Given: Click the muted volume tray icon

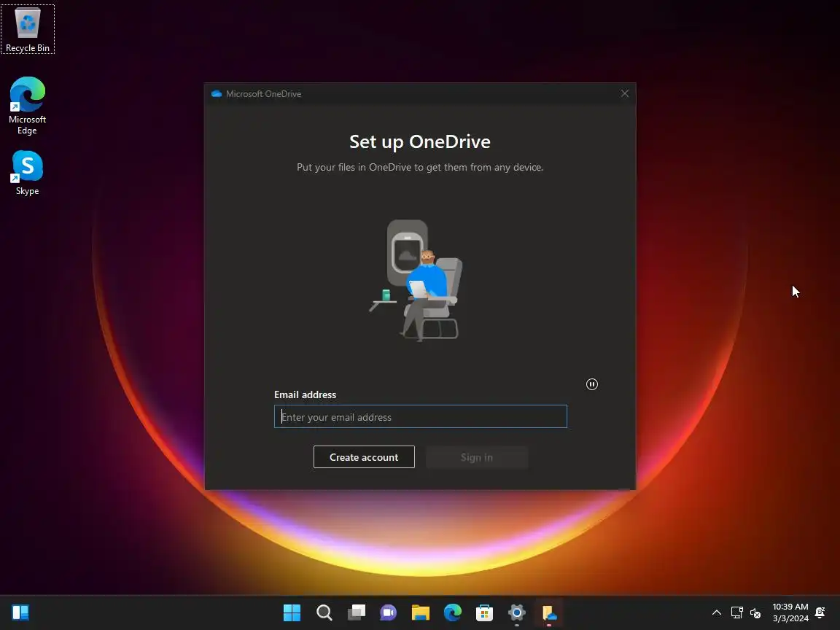Looking at the screenshot, I should 755,612.
